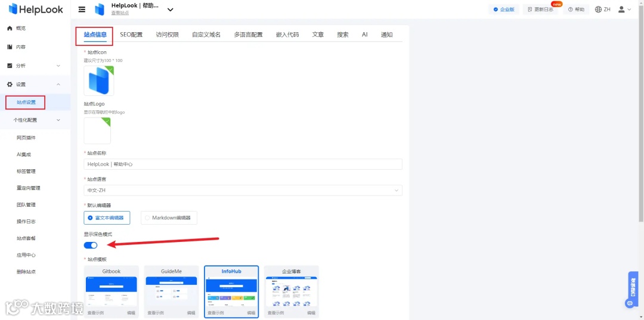Click the globe language icon
This screenshot has height=320, width=644.
[598, 10]
